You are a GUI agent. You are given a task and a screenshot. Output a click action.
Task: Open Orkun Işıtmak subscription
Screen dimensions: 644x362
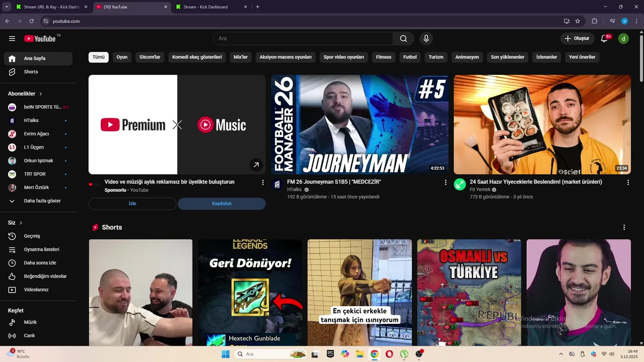(38, 161)
